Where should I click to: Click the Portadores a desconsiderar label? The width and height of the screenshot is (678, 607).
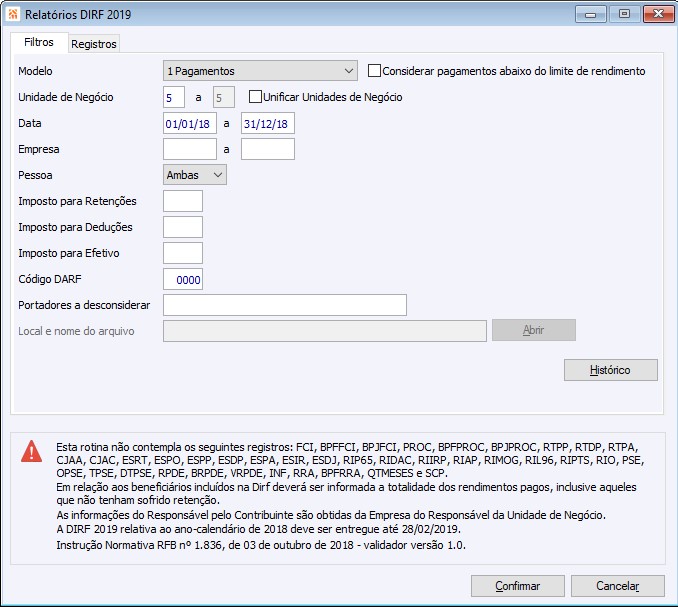pyautogui.click(x=84, y=305)
